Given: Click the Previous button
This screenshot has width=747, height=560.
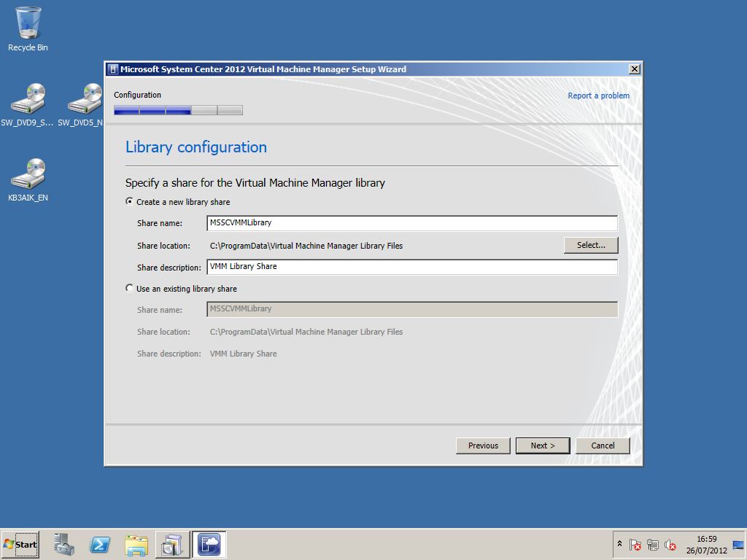Looking at the screenshot, I should 483,446.
